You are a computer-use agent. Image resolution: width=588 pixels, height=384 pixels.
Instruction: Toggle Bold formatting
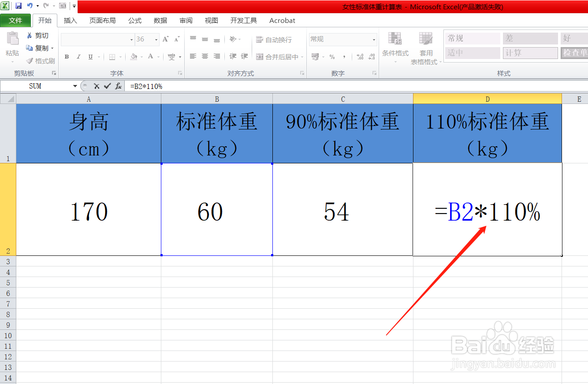point(67,57)
